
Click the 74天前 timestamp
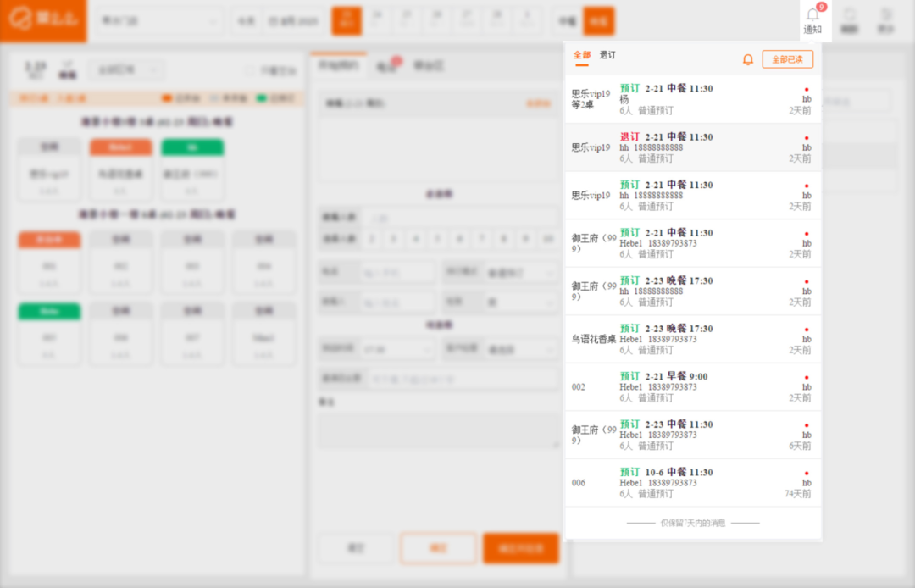point(798,494)
